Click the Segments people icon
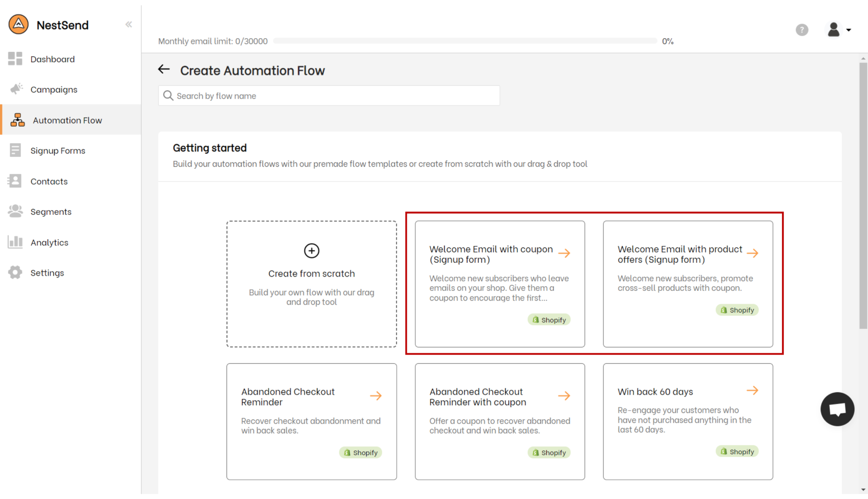This screenshot has width=868, height=499. point(15,211)
